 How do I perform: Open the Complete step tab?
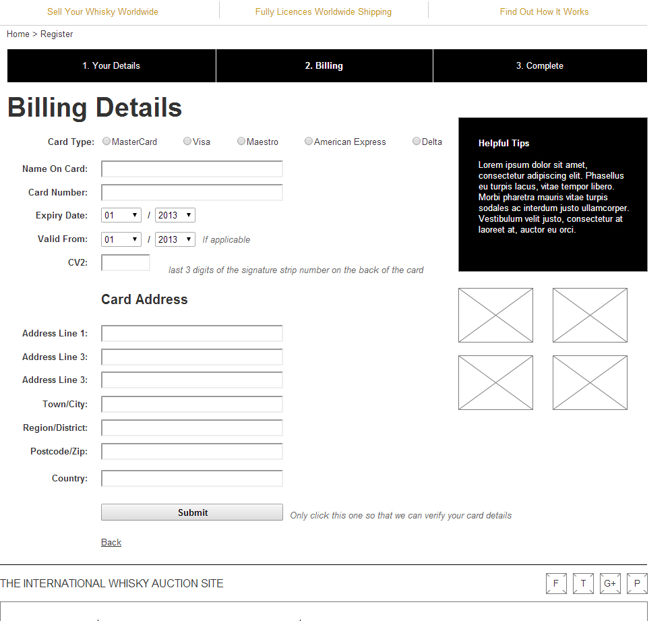coord(540,65)
